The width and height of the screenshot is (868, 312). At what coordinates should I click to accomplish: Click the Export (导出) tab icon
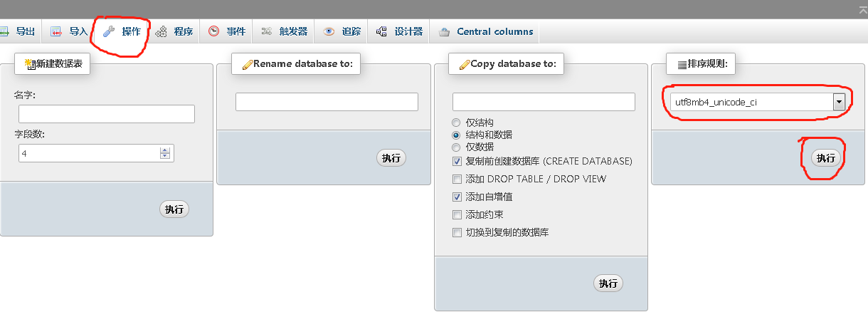(x=4, y=31)
